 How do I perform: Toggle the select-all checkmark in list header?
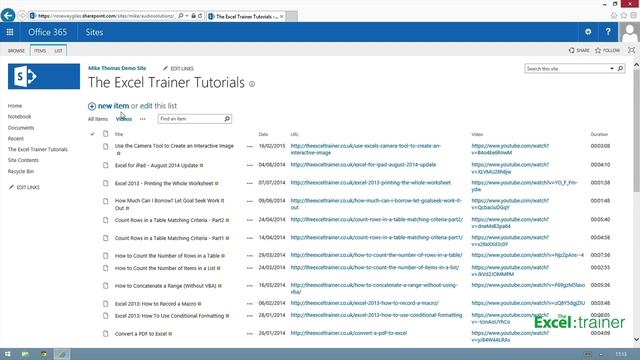[x=92, y=134]
